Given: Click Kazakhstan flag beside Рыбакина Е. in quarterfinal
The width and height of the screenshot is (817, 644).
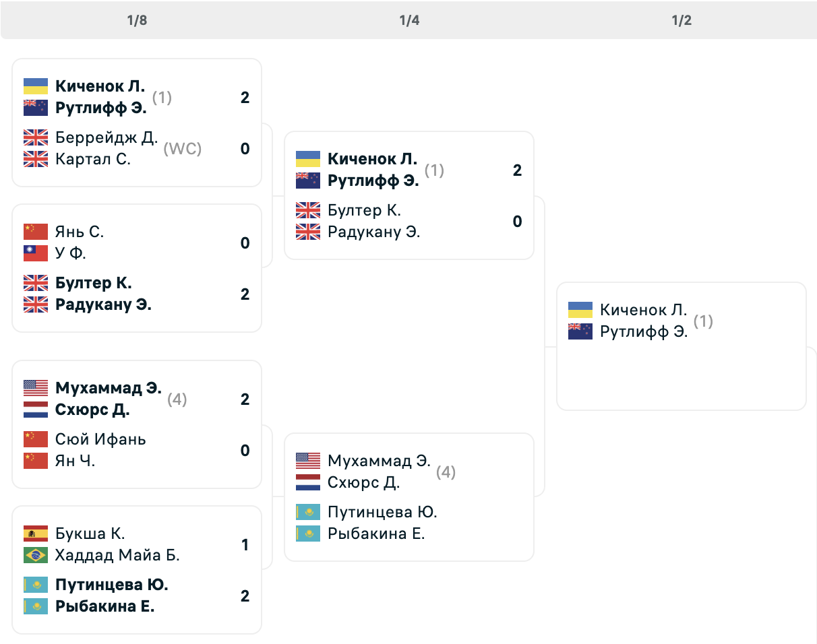Looking at the screenshot, I should tap(308, 534).
